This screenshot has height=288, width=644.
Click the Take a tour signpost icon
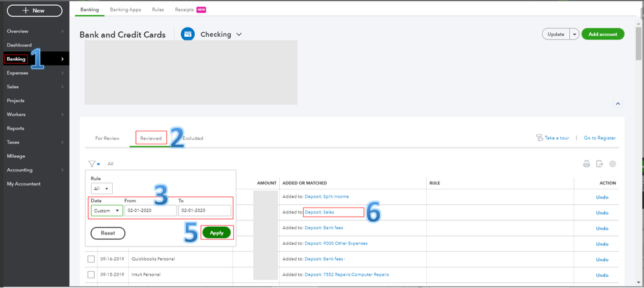tap(540, 138)
